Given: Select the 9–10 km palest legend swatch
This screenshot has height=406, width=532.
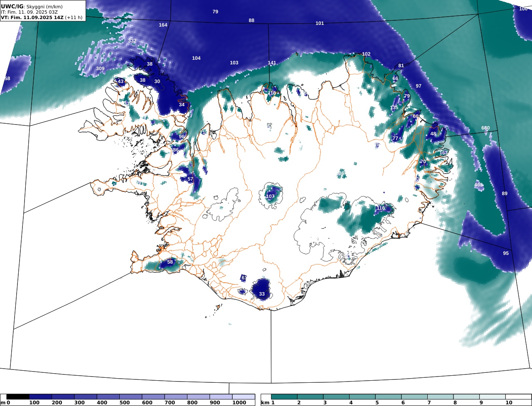Looking at the screenshot, I should 493,397.
